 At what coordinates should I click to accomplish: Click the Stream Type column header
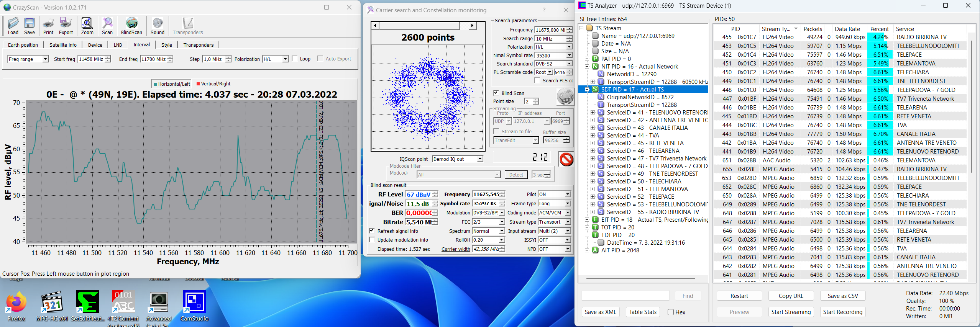point(779,29)
